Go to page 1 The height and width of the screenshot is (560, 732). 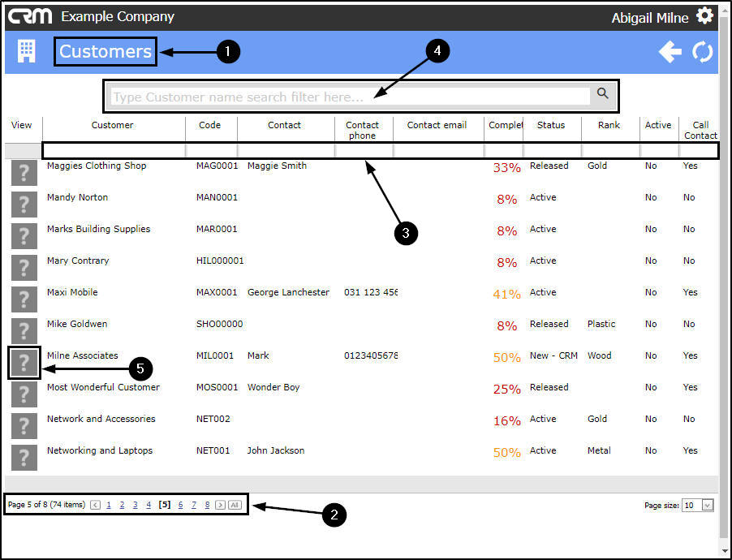click(109, 505)
